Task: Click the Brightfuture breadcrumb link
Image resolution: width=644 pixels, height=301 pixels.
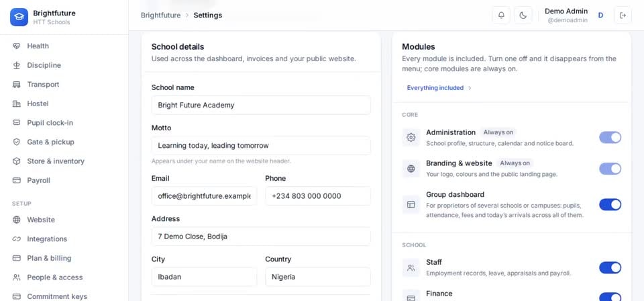Action: point(160,15)
